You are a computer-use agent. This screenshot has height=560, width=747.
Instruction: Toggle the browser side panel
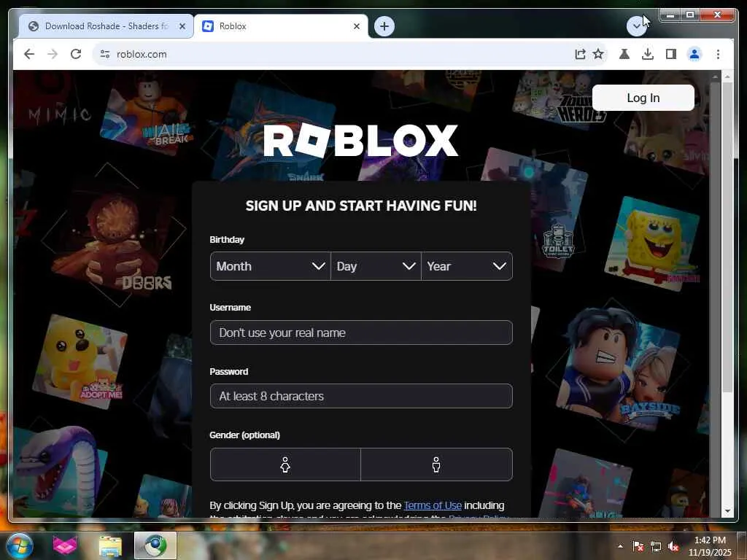tap(671, 54)
